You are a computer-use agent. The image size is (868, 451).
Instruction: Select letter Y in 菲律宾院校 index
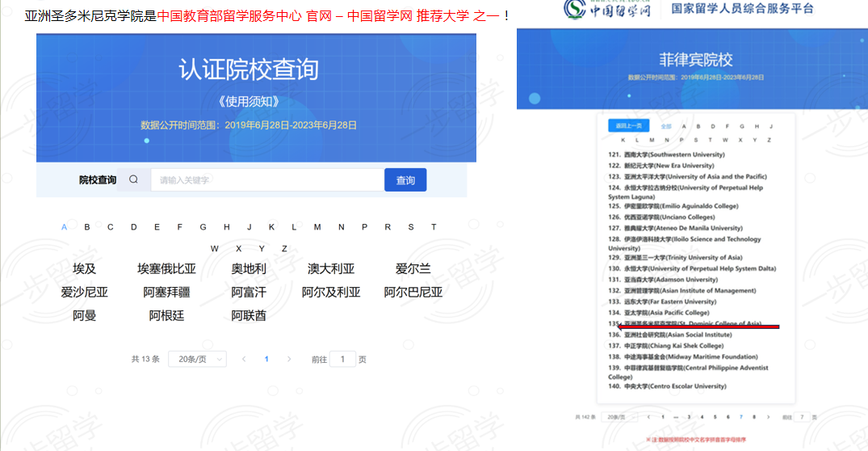tap(754, 140)
